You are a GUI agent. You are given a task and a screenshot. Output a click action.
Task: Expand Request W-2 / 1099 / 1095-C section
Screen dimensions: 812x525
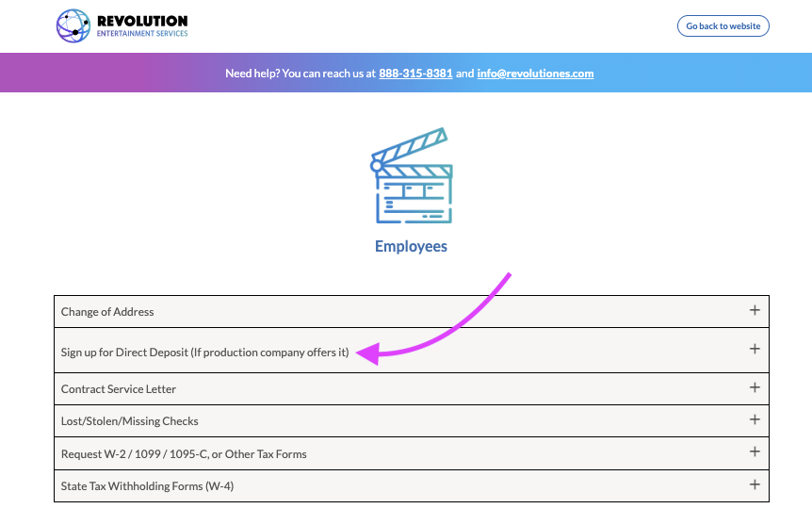[411, 453]
